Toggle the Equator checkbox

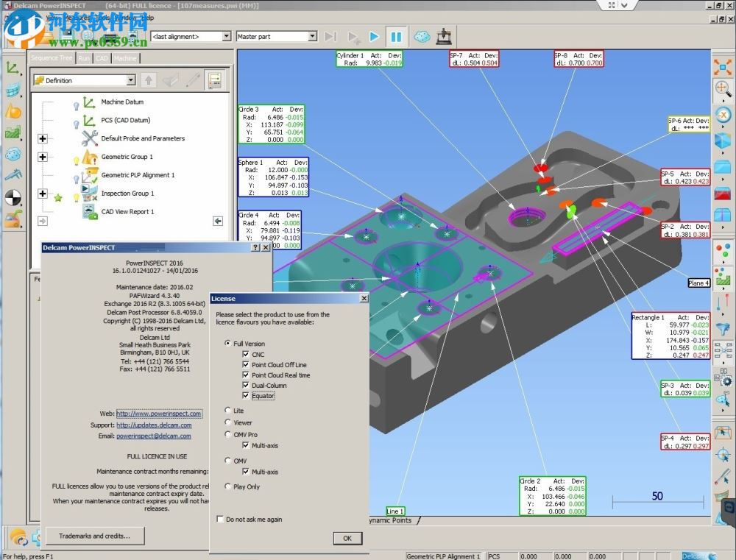[246, 395]
